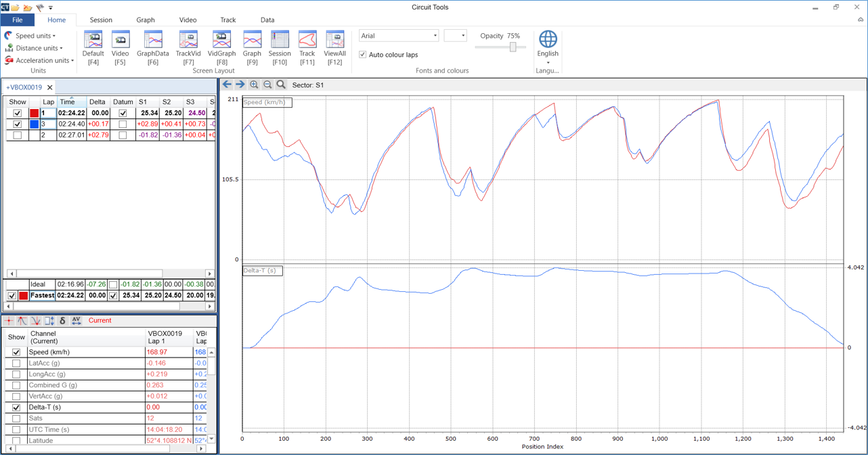Select the ViewAll [F12] screen layout
The image size is (868, 455).
[334, 47]
